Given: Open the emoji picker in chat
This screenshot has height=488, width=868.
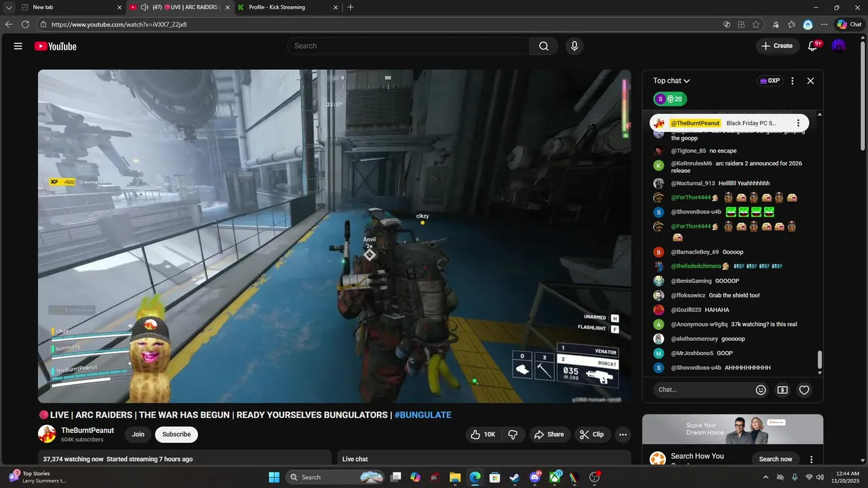Looking at the screenshot, I should pos(761,390).
